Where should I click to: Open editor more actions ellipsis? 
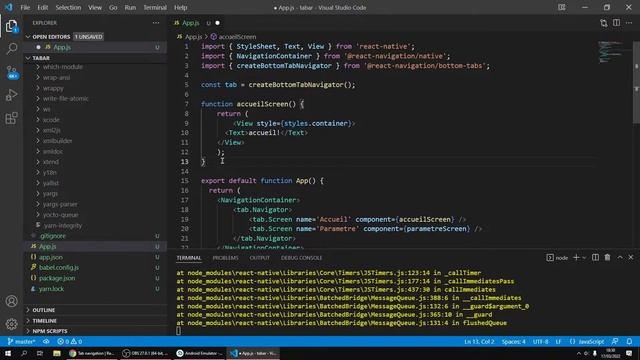pyautogui.click(x=629, y=23)
